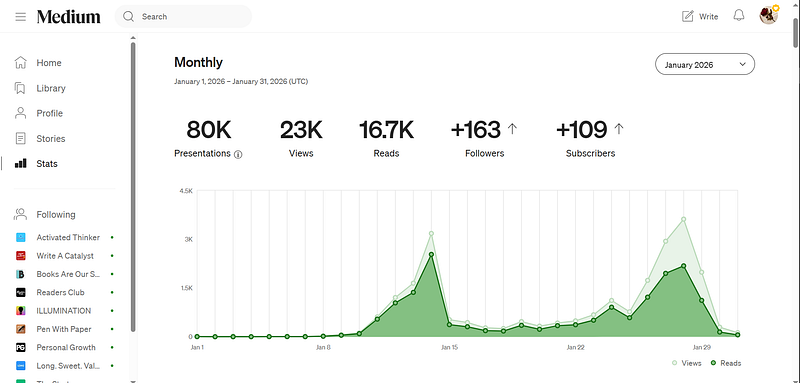Open the user profile avatar

point(768,15)
